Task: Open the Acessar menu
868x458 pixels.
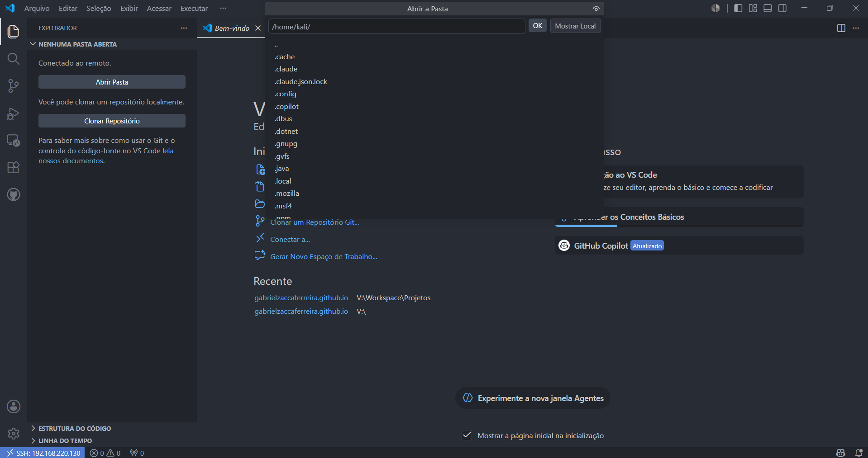Action: [159, 8]
